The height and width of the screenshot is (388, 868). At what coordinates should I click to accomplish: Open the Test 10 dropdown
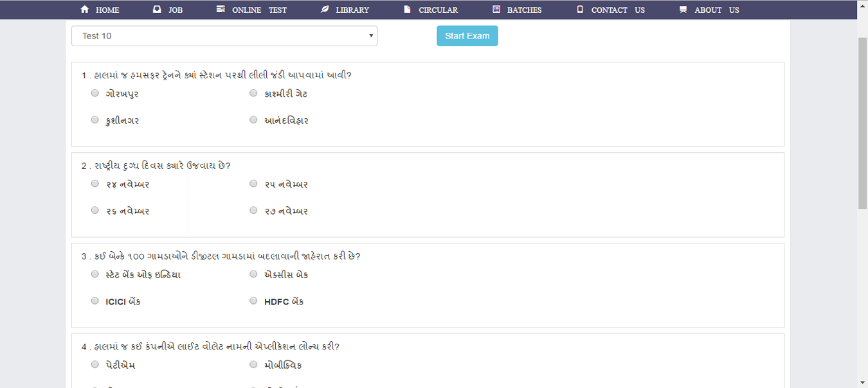click(224, 36)
